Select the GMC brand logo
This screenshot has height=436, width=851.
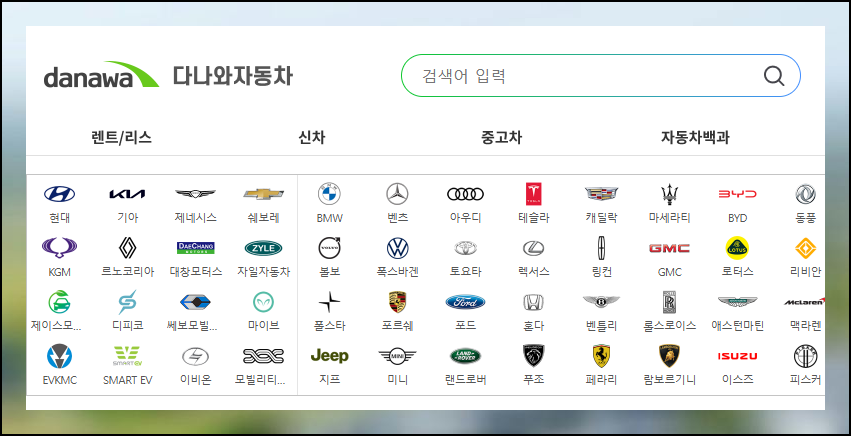670,248
